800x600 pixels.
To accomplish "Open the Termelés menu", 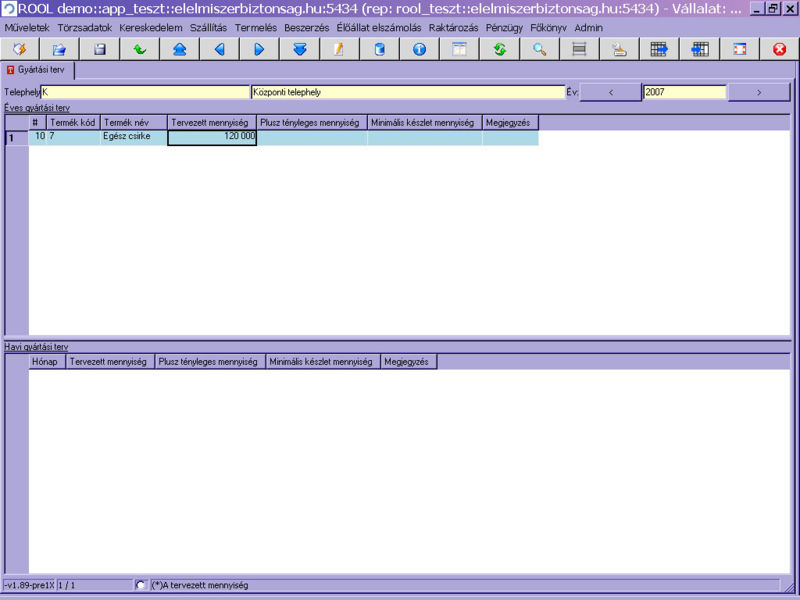I will 256,28.
